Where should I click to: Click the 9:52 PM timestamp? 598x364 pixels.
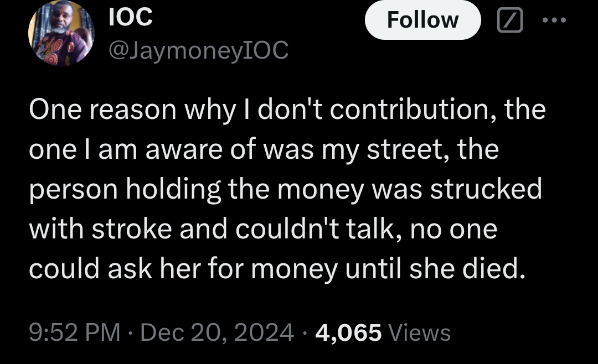74,332
